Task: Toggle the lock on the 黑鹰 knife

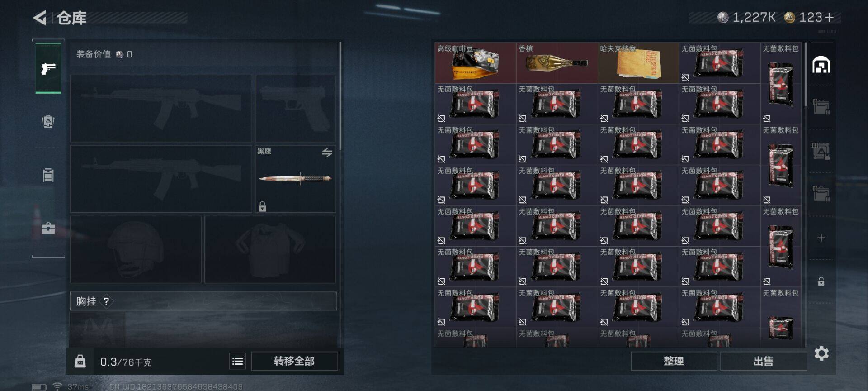Action: pos(262,206)
